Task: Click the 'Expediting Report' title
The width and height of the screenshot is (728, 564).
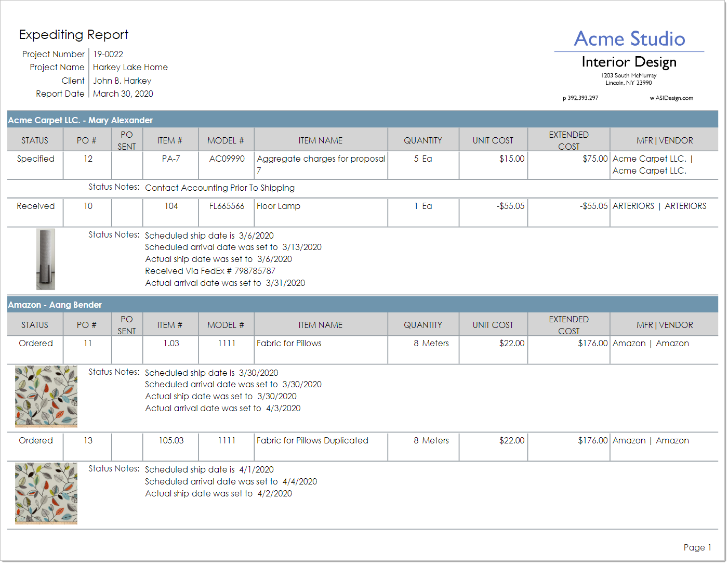Action: tap(74, 35)
